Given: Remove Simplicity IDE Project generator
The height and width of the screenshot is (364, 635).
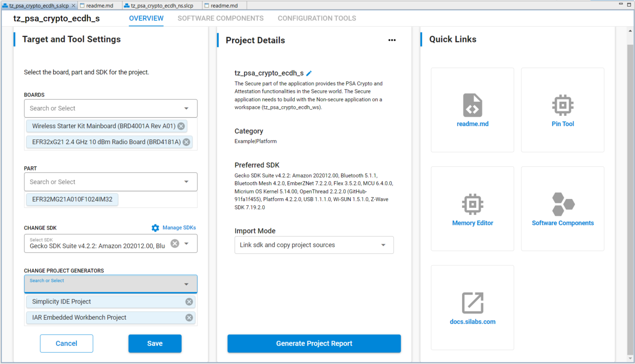Looking at the screenshot, I should 189,302.
